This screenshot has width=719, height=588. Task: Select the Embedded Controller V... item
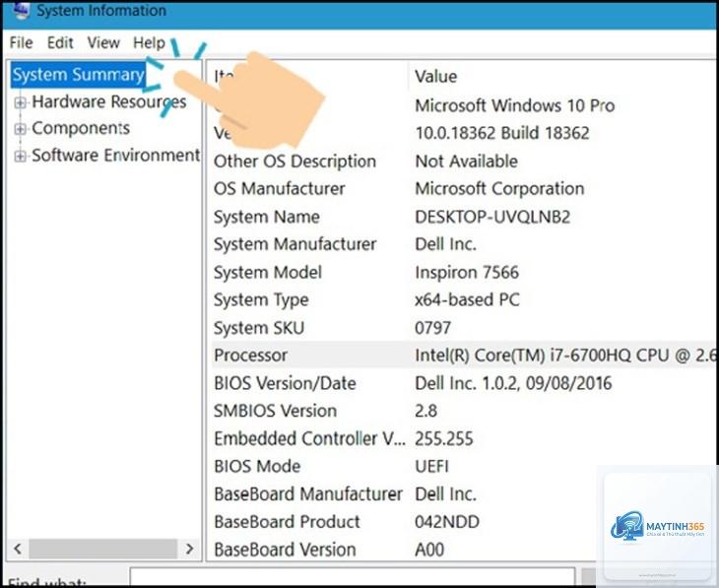[x=309, y=439]
